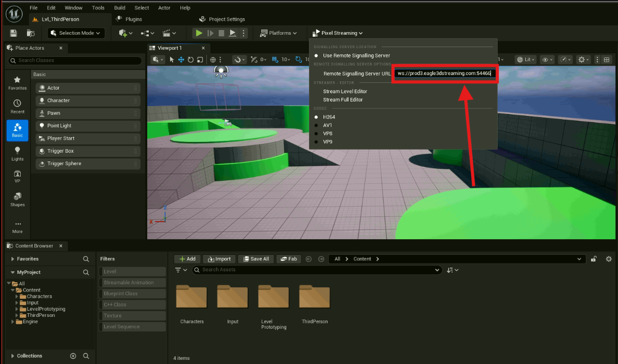Click the Play green arrow button
This screenshot has width=618, height=364.
(199, 33)
